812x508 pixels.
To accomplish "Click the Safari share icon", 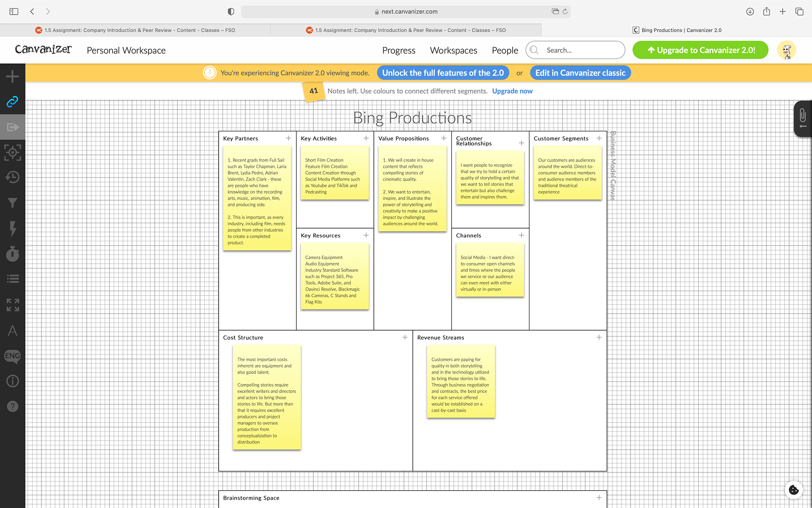I will pyautogui.click(x=766, y=11).
